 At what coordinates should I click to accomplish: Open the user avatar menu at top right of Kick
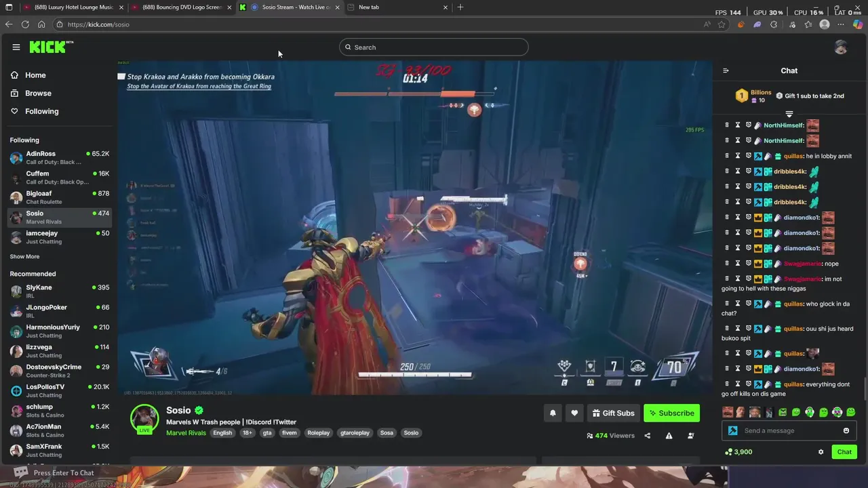[x=841, y=47]
